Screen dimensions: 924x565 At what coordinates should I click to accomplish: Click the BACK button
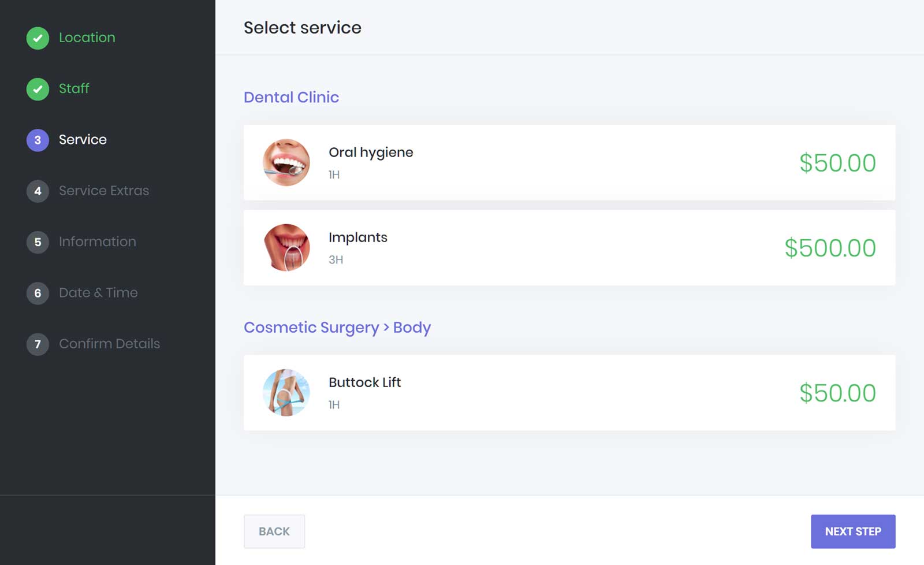click(274, 531)
